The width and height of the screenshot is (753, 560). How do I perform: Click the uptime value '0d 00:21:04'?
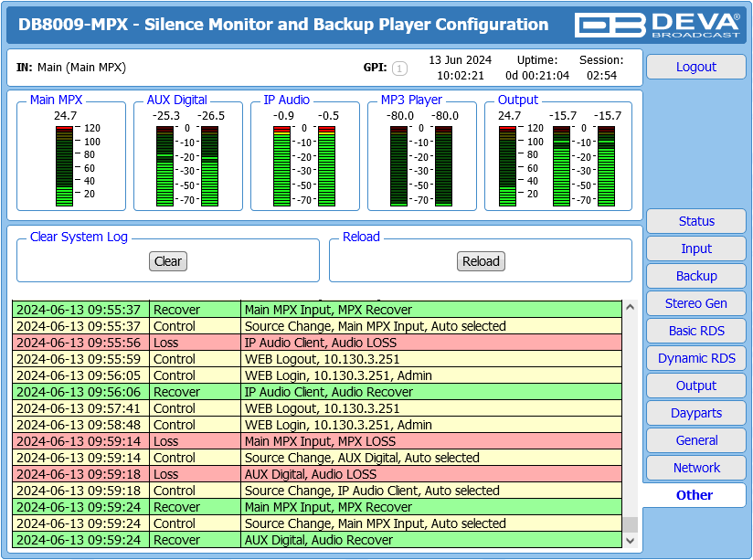coord(537,76)
